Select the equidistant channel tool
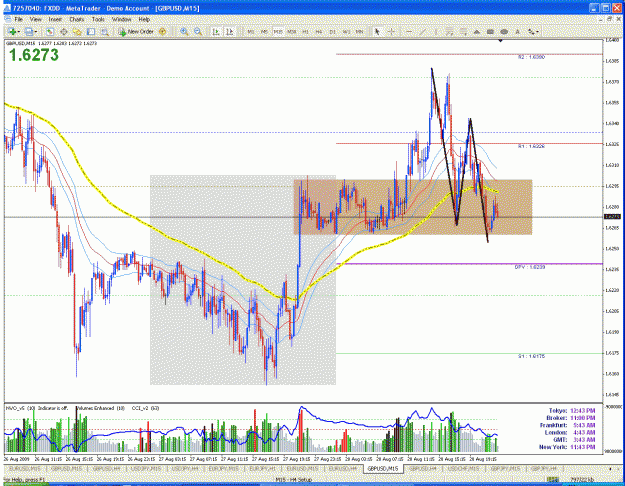The width and height of the screenshot is (625, 486). tap(450, 31)
